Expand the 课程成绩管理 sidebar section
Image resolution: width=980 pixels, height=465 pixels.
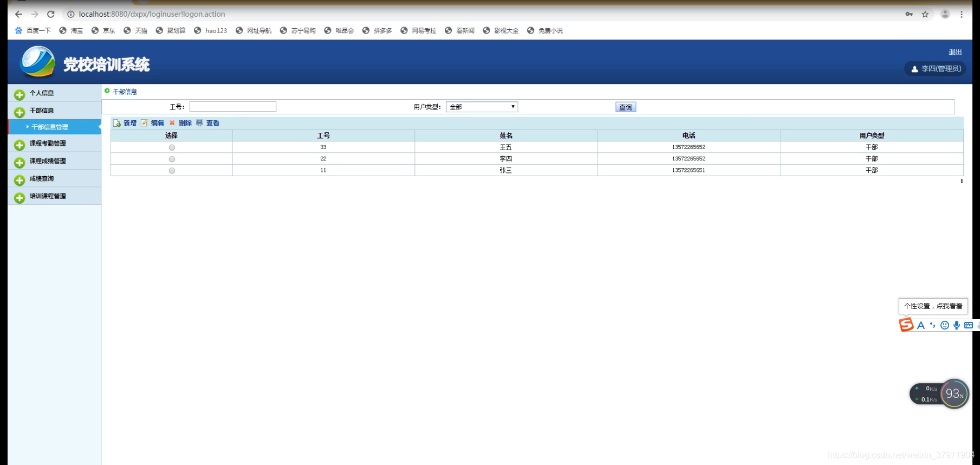tap(54, 161)
